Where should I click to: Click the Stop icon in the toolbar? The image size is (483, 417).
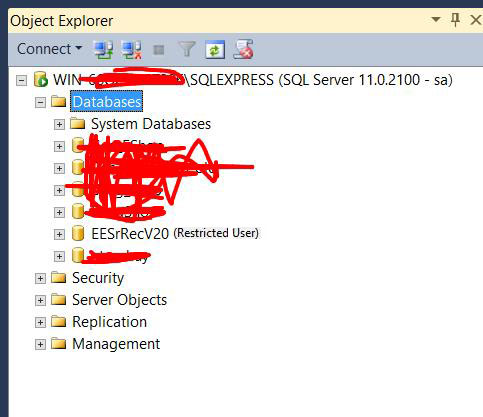(x=159, y=50)
